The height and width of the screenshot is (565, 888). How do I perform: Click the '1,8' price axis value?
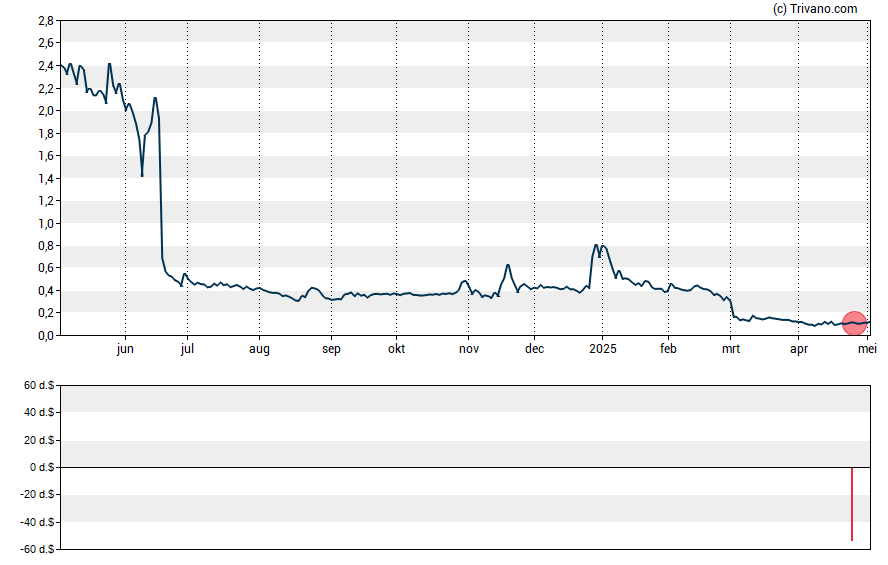point(46,134)
